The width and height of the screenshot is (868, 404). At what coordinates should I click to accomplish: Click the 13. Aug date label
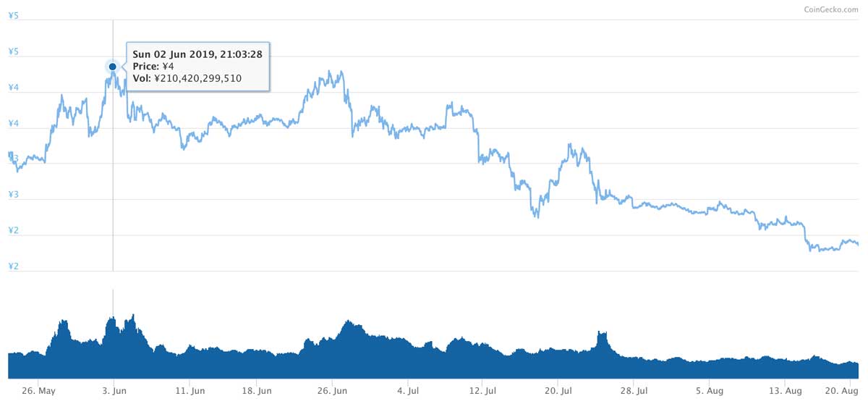coord(786,390)
